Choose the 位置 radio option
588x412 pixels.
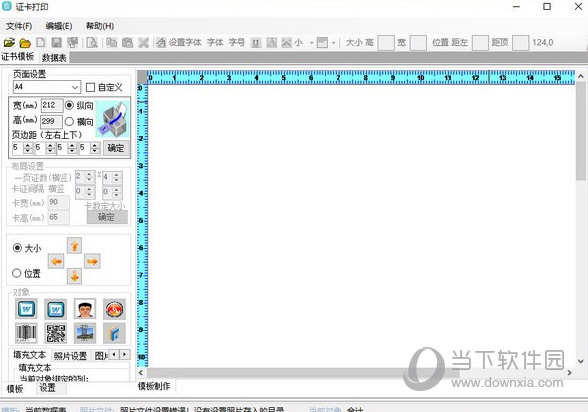pyautogui.click(x=16, y=273)
